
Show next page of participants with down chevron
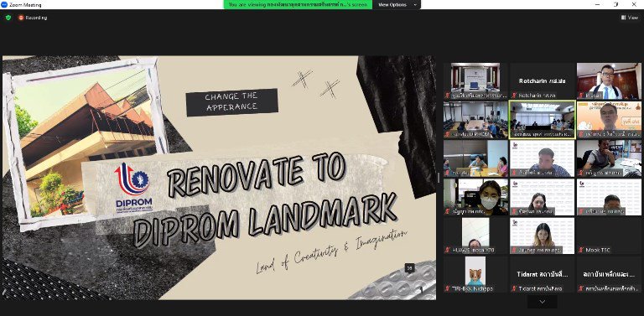(543, 302)
